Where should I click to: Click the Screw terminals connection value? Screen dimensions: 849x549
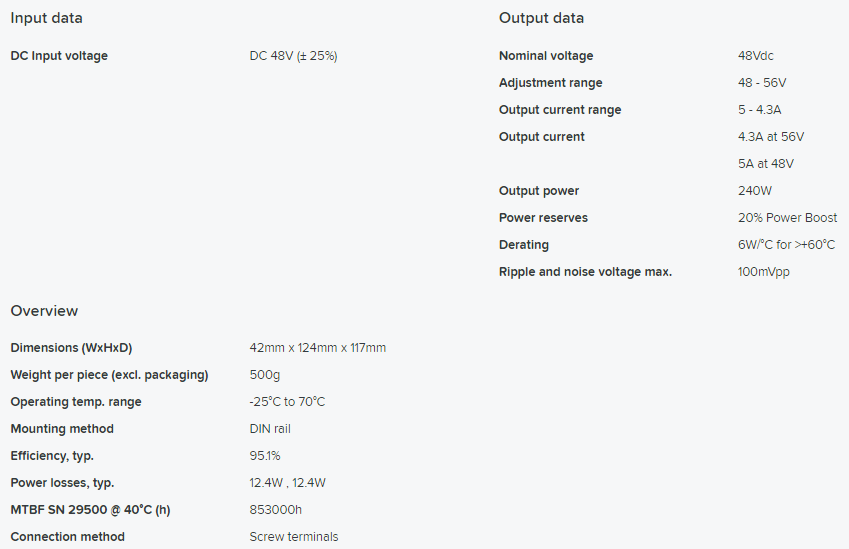click(x=293, y=537)
